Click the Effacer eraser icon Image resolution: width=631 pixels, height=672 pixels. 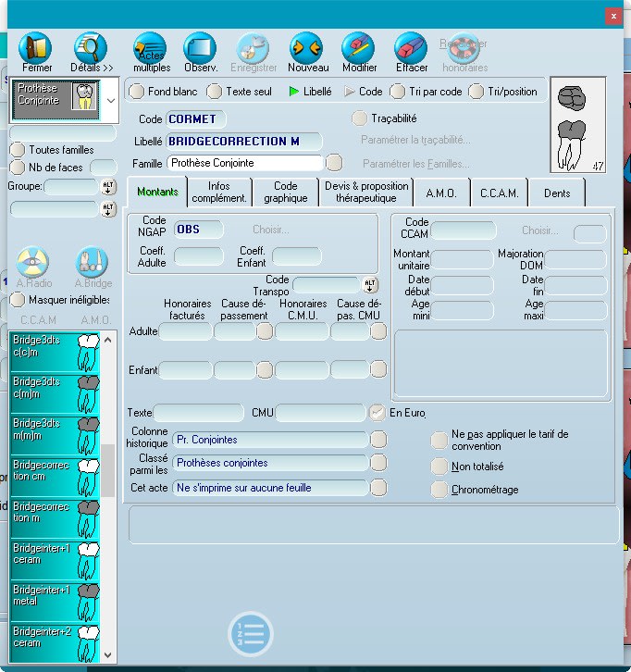point(411,47)
